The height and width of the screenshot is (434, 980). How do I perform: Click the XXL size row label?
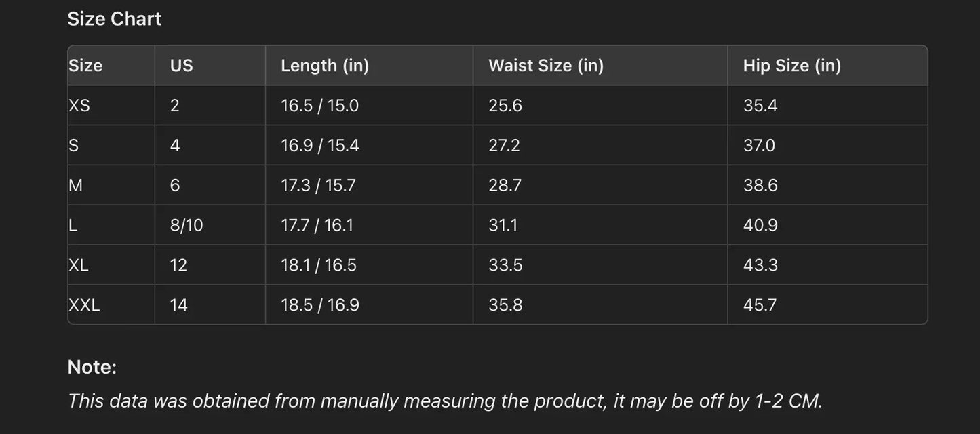pos(84,305)
